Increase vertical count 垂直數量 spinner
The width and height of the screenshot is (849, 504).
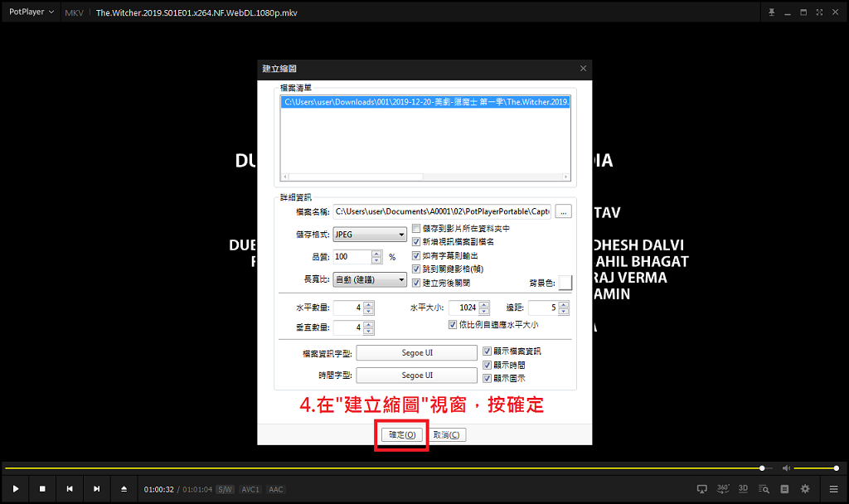pos(369,325)
